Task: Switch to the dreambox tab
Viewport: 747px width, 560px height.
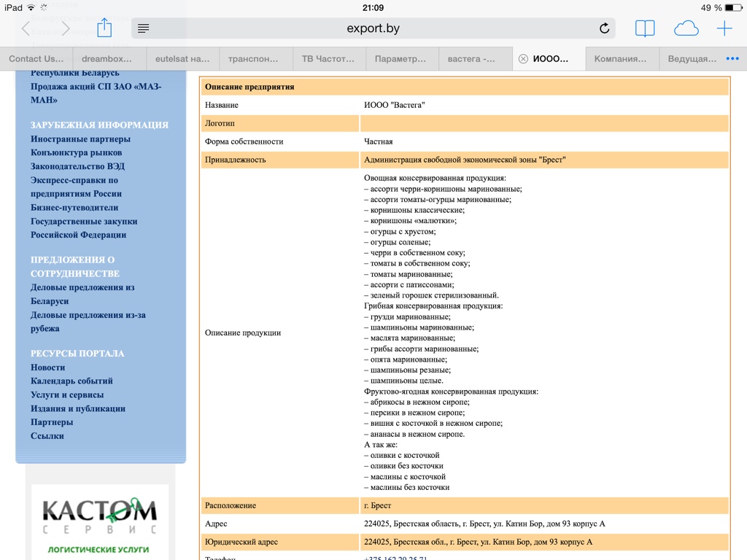Action: (x=109, y=59)
